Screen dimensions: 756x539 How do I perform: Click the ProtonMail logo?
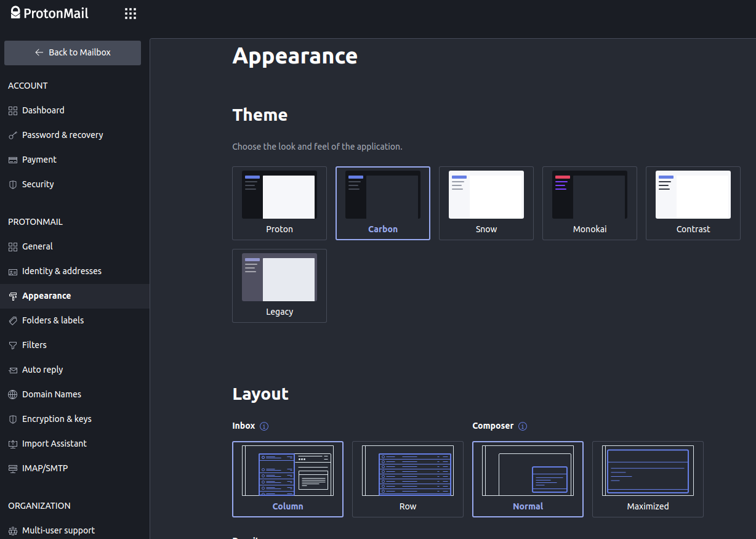click(49, 13)
